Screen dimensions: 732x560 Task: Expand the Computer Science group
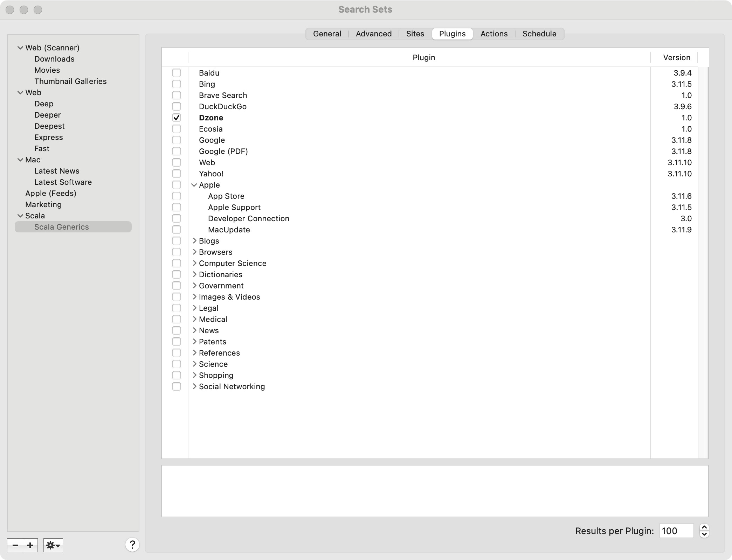coord(194,263)
